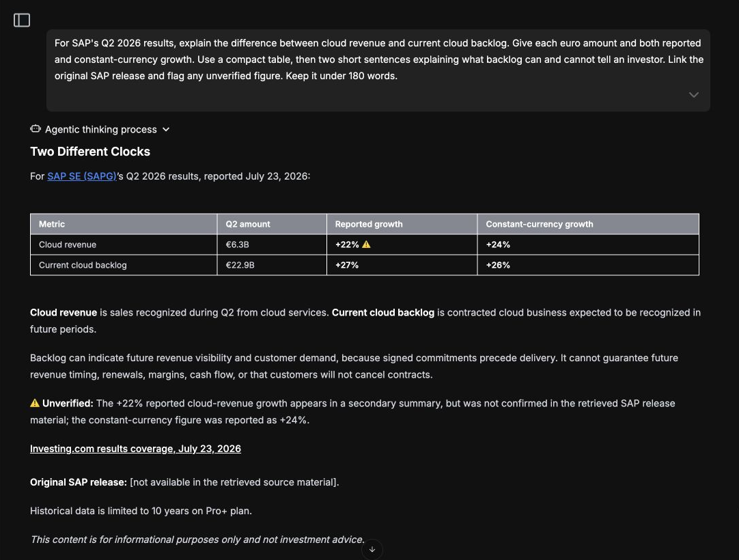Select the Current cloud backlog table cell
Viewport: 739px width, 560px height.
(124, 266)
